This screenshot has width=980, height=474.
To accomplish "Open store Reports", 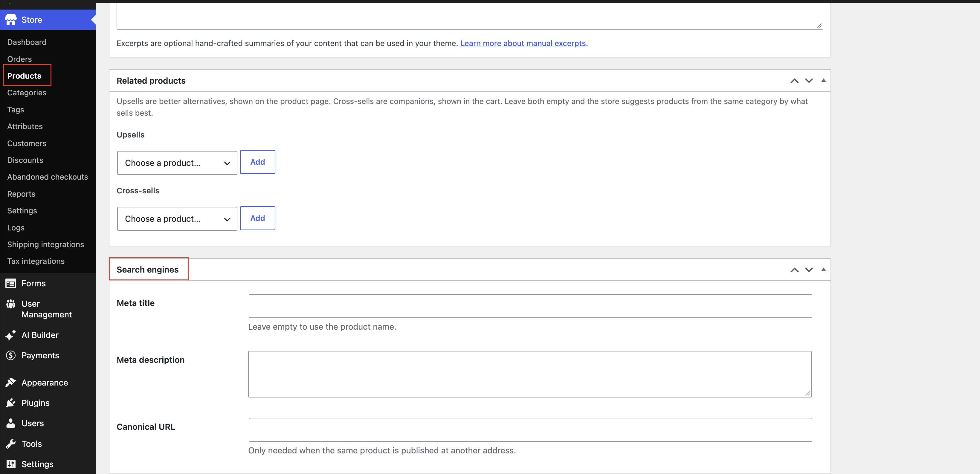I will [21, 194].
